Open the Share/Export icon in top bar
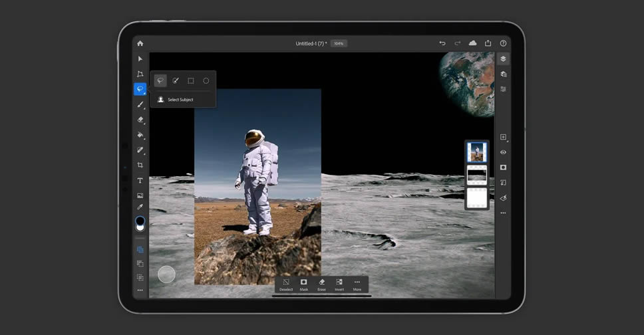The image size is (644, 335). click(488, 43)
